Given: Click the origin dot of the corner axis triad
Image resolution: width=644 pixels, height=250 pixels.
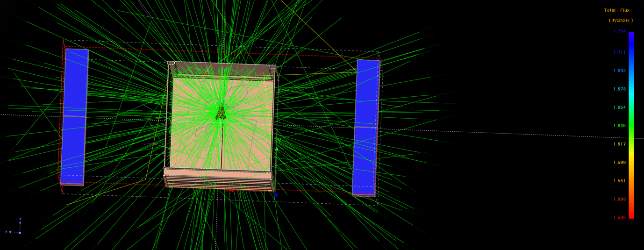Looking at the screenshot, I should [x=20, y=232].
